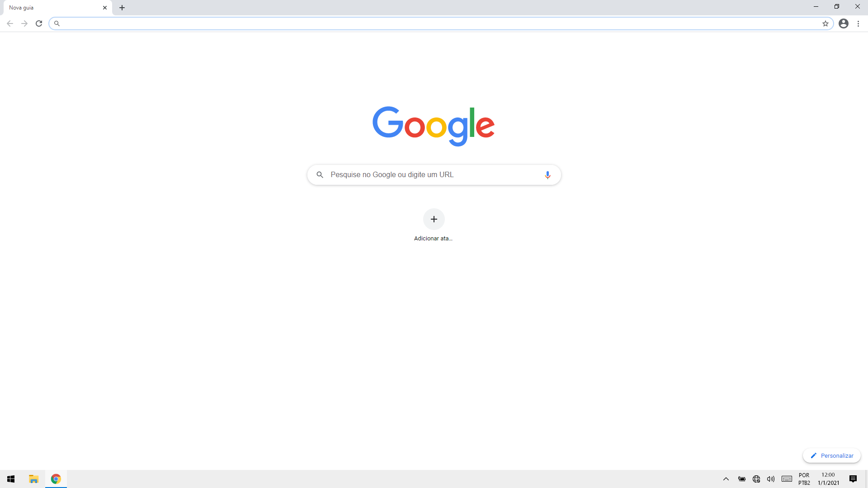
Task: Open the profile avatar menu
Action: 844,23
